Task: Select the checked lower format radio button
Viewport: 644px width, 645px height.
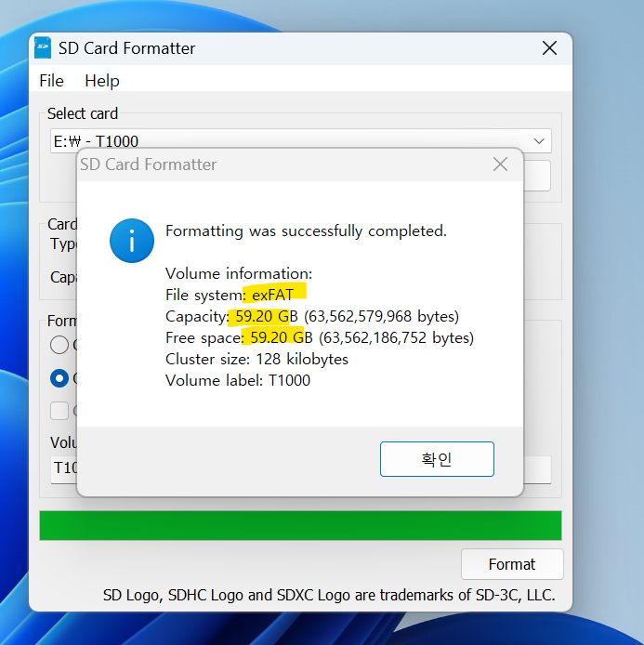Action: 59,378
